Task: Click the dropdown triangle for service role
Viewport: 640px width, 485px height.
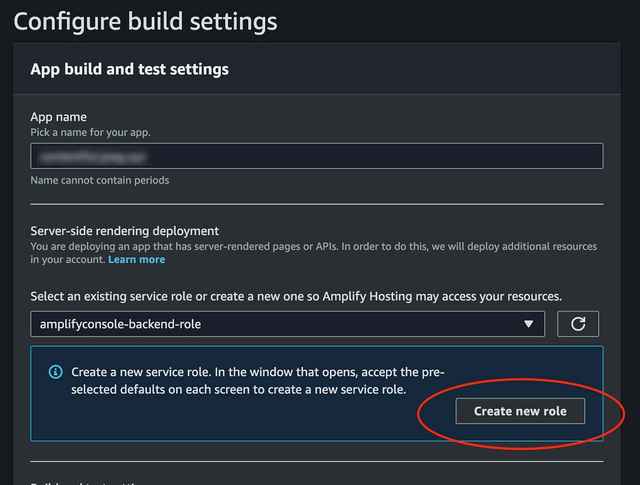Action: coord(528,324)
